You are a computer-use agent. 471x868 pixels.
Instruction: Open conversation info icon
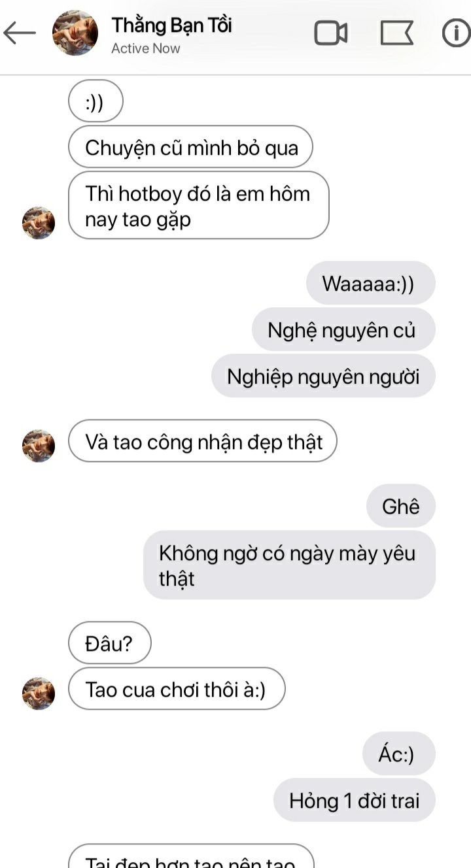click(x=457, y=33)
